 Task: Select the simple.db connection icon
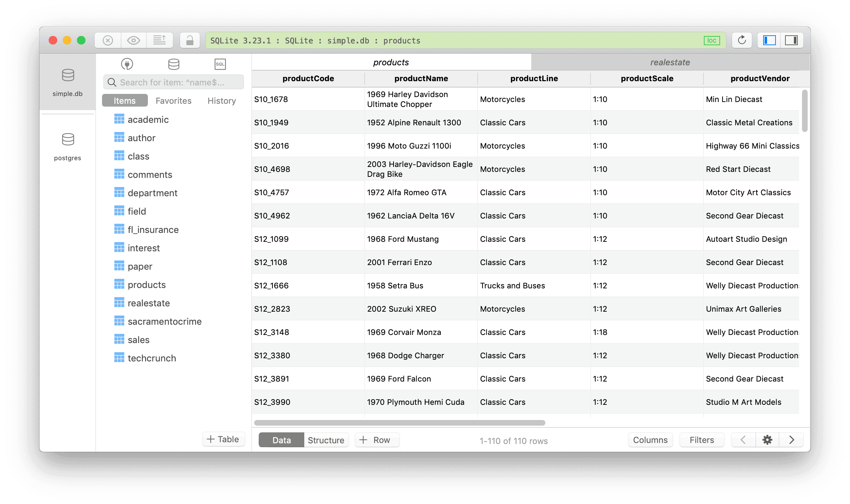(x=68, y=83)
